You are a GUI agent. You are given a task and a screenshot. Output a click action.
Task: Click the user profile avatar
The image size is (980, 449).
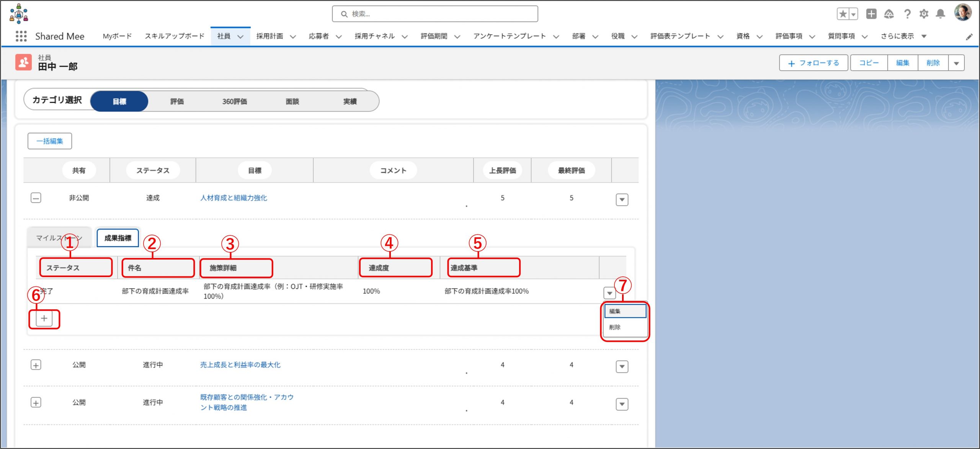pyautogui.click(x=962, y=13)
